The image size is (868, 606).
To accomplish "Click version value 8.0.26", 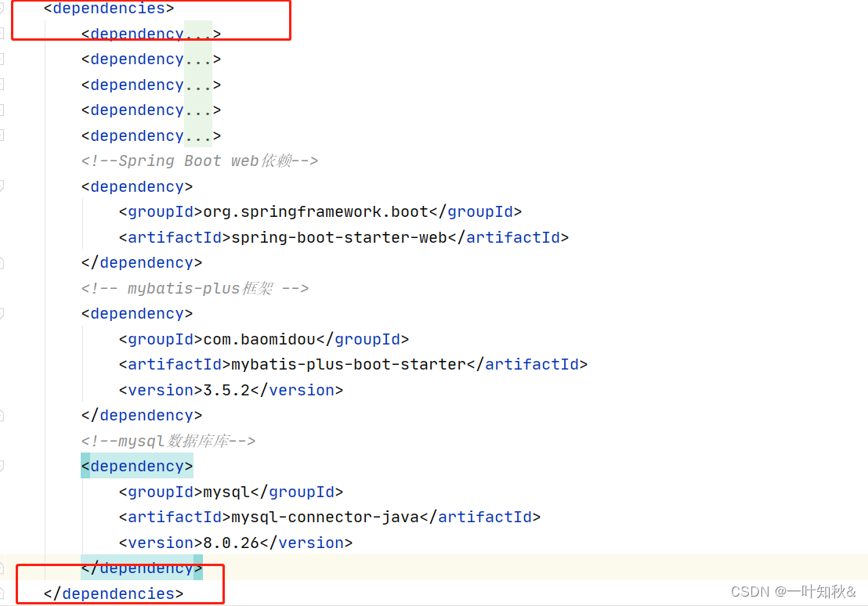I will click(x=231, y=543).
